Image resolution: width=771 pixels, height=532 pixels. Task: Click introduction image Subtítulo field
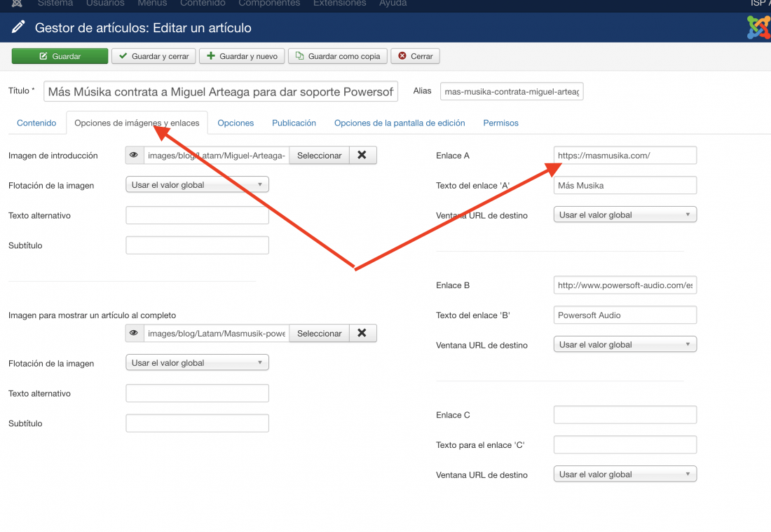[197, 245]
